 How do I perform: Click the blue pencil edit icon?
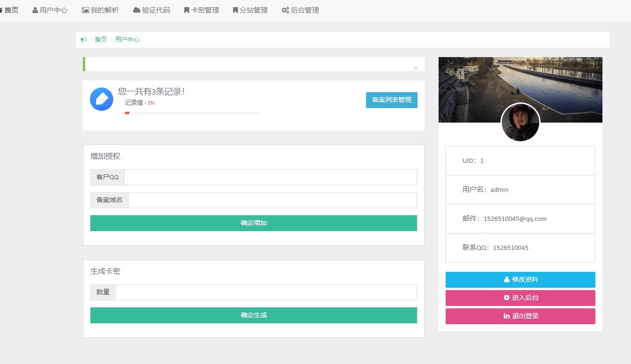click(102, 99)
